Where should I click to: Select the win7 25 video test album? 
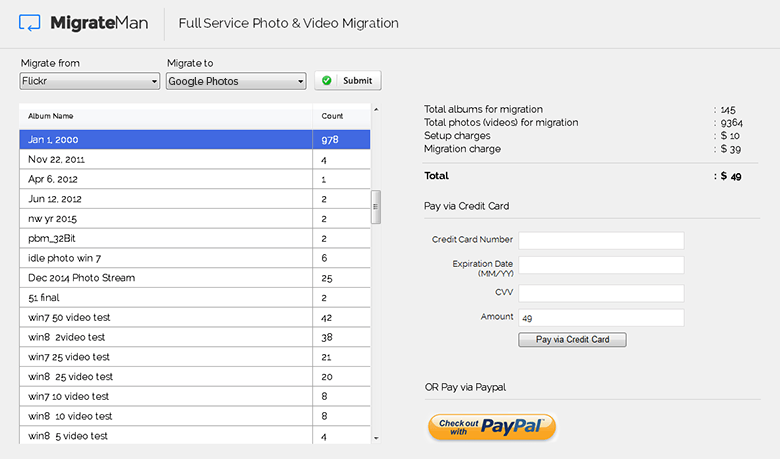(x=195, y=357)
